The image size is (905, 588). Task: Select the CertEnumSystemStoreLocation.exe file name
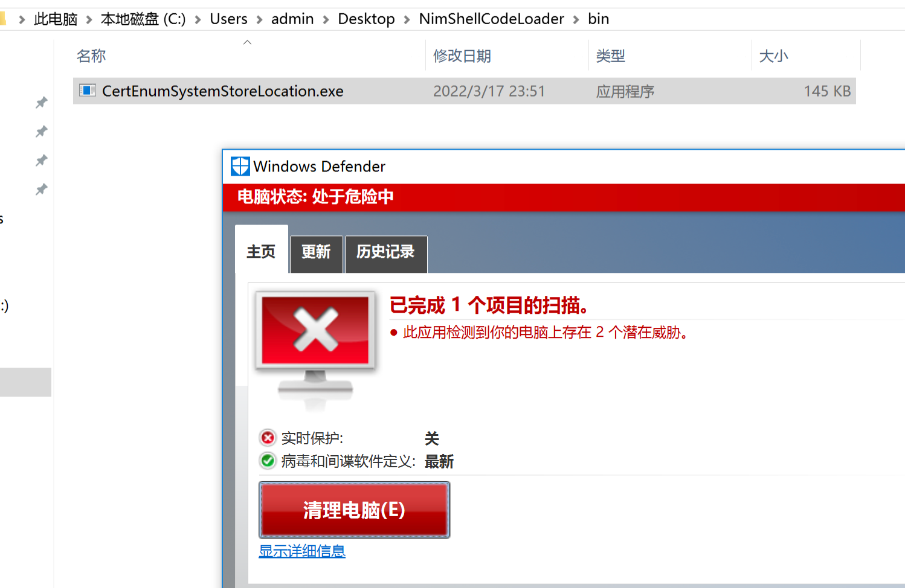222,91
